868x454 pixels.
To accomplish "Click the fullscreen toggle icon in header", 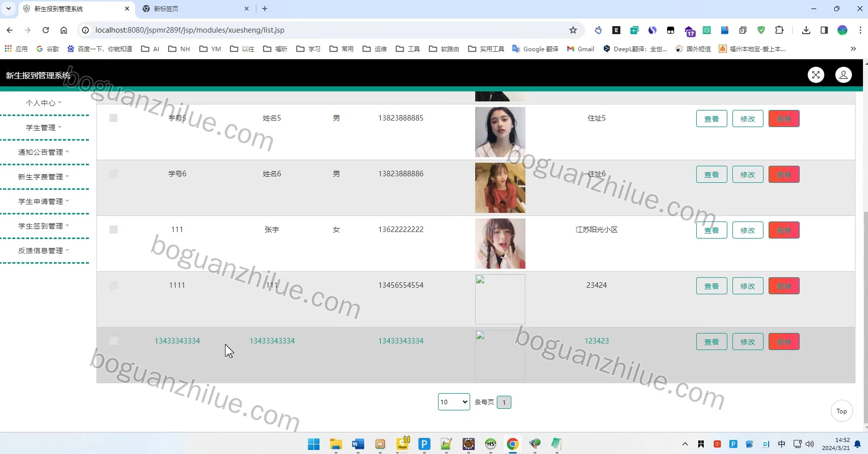I will click(x=816, y=75).
